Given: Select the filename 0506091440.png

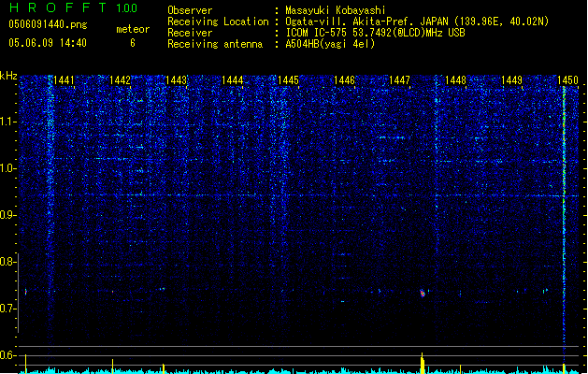Looking at the screenshot, I should 48,24.
